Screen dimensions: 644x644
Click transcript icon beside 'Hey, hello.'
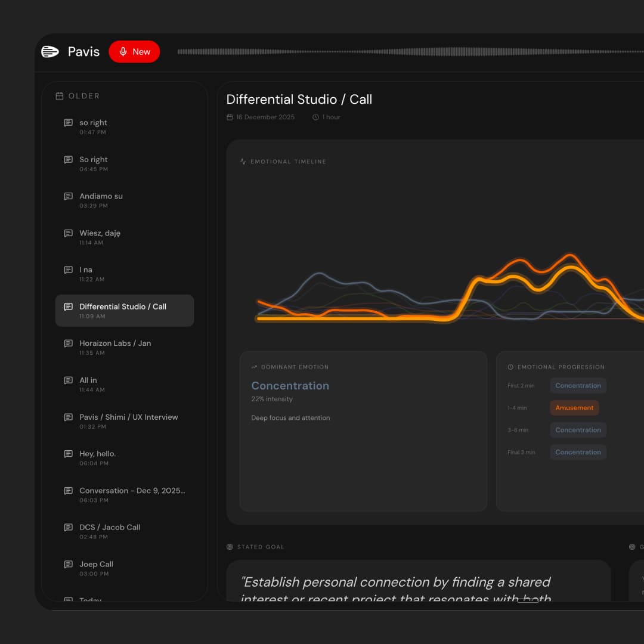(x=69, y=454)
